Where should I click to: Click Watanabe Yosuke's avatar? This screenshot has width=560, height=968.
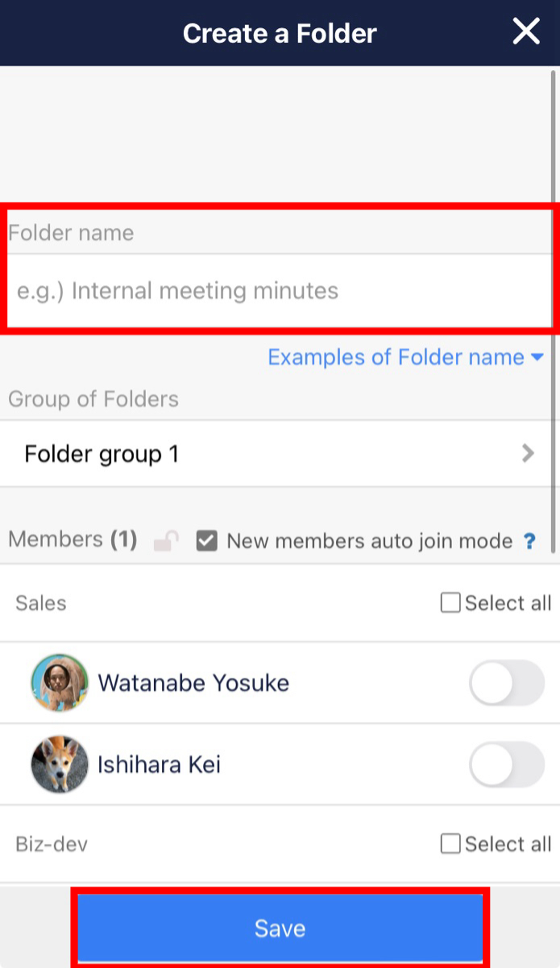60,683
